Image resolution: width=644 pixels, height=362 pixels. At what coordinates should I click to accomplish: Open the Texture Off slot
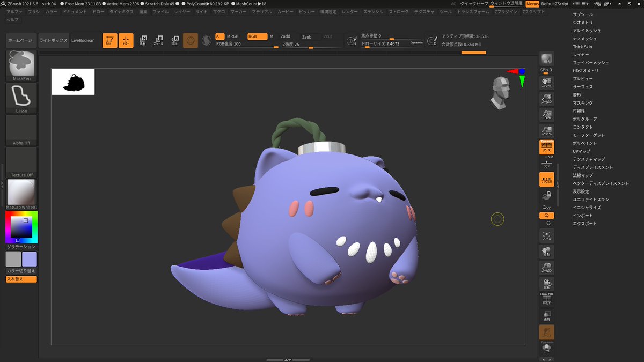[21, 162]
